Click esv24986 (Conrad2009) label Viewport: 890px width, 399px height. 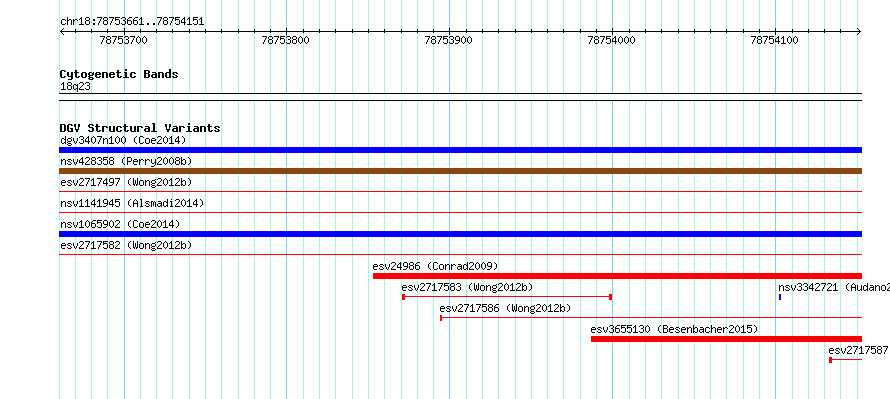coord(435,266)
